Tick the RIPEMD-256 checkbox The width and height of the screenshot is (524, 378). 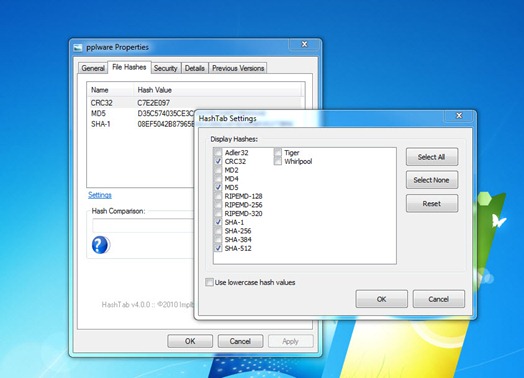click(218, 205)
